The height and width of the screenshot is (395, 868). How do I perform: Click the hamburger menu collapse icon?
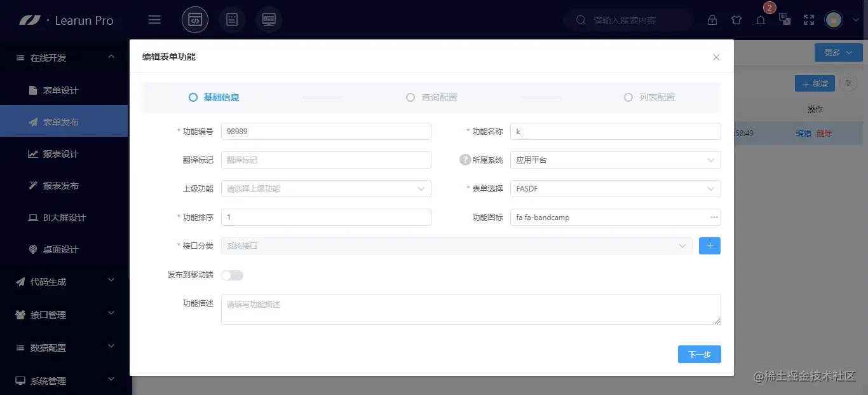154,20
